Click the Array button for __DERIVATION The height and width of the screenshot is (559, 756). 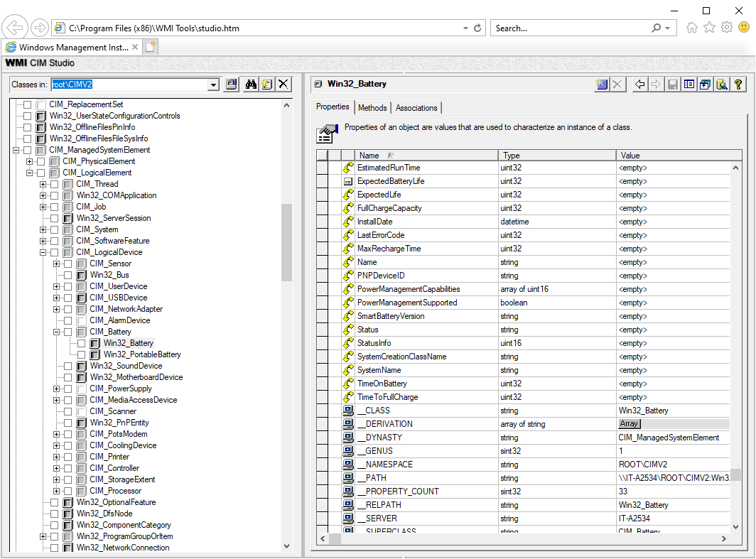(x=630, y=423)
